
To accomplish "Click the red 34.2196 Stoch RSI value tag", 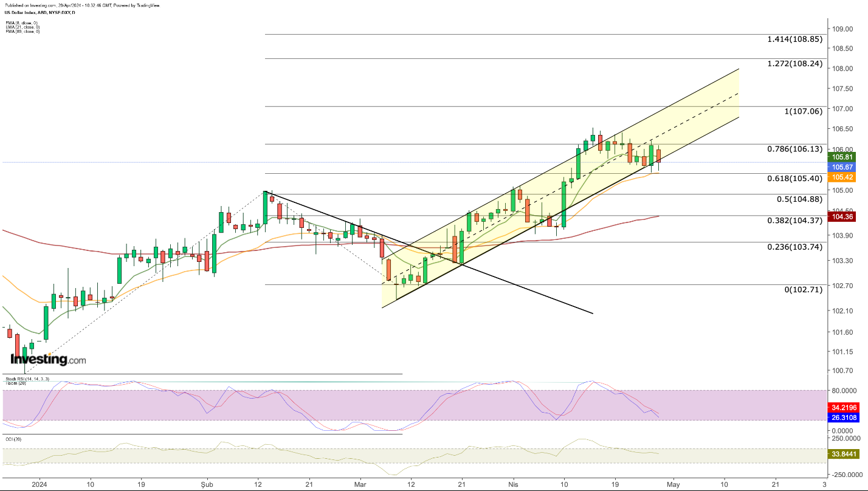I will (x=845, y=407).
